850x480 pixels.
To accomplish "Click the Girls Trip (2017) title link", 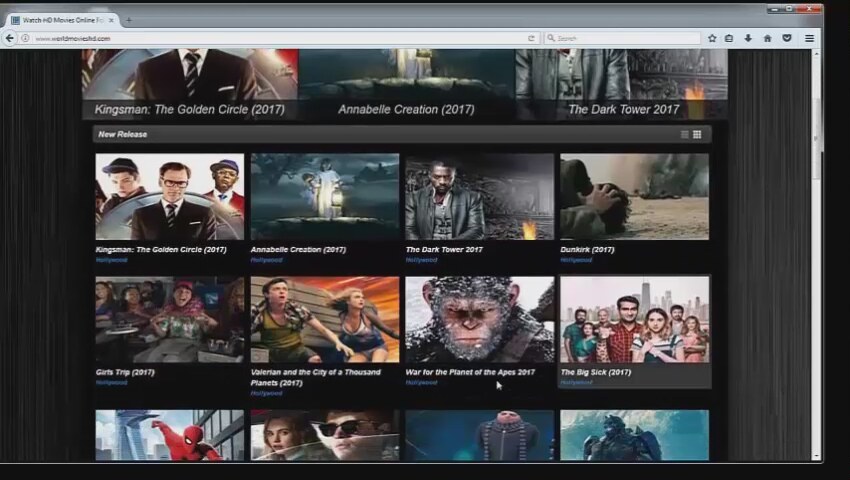I will click(x=125, y=372).
